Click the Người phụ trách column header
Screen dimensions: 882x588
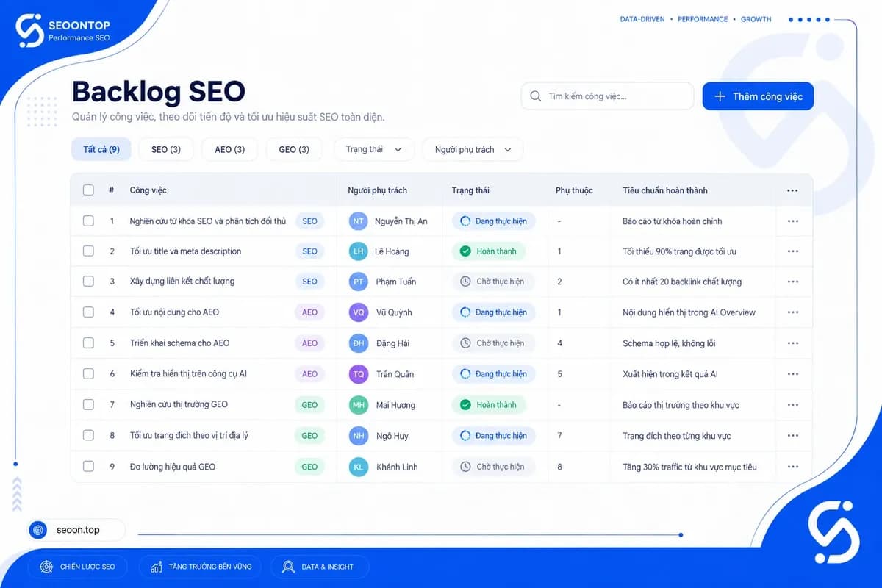(x=377, y=190)
